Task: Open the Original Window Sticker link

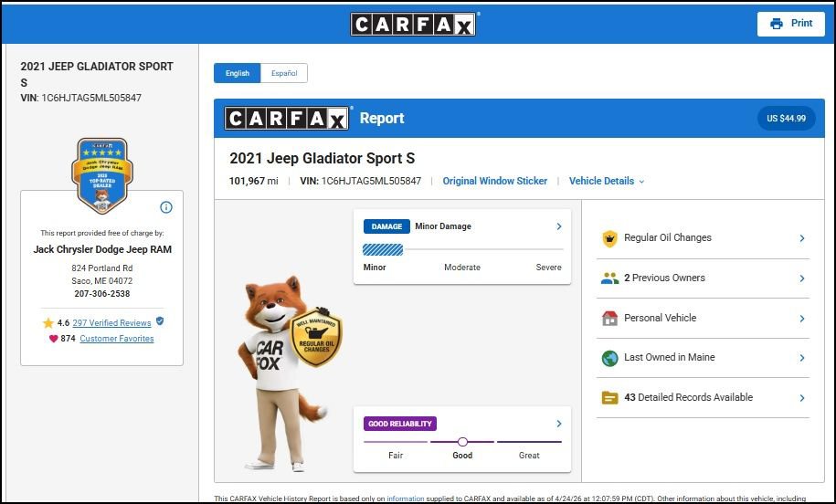Action: pyautogui.click(x=495, y=181)
